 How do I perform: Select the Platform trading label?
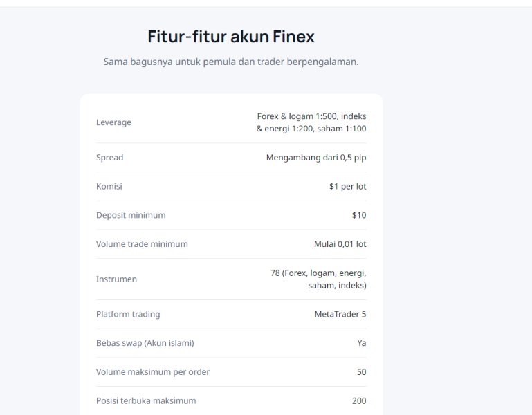(x=128, y=314)
